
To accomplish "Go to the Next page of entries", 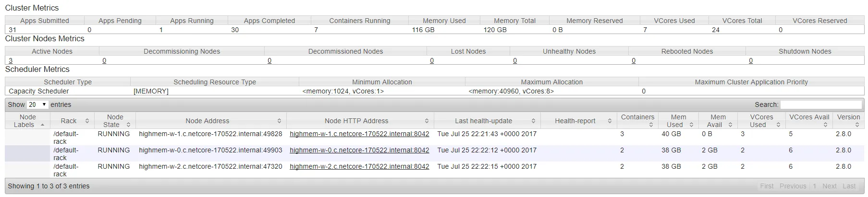I will 829,186.
